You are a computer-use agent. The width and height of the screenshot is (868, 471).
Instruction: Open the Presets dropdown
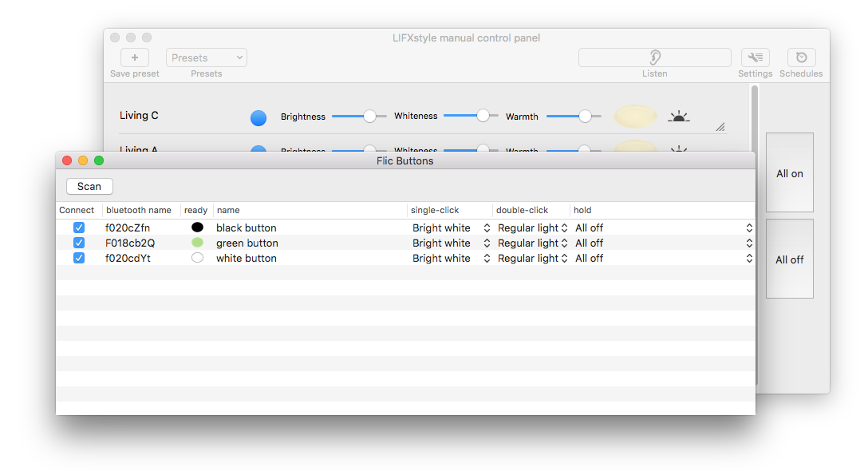(x=207, y=57)
